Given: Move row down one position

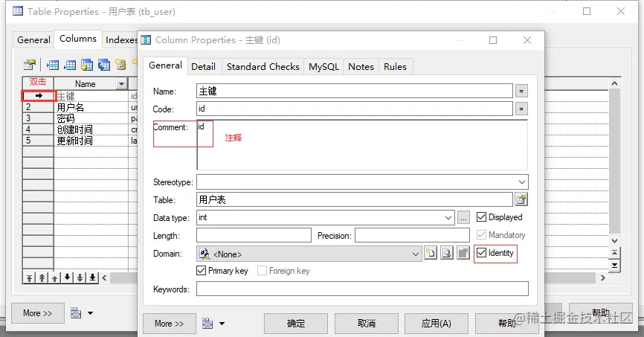Looking at the screenshot, I should (x=68, y=277).
